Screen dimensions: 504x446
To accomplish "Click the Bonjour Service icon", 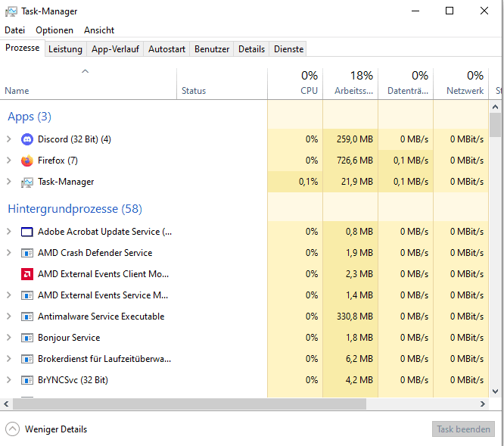I will tap(27, 338).
